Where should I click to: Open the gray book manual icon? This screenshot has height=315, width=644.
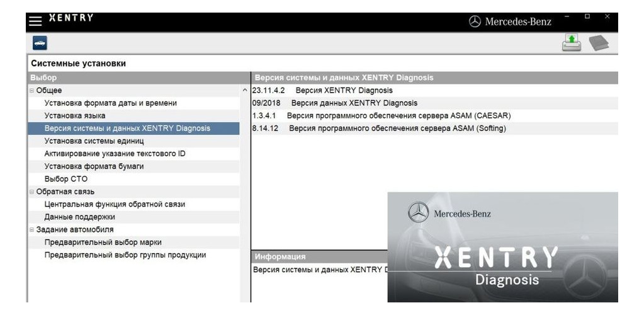pos(599,43)
